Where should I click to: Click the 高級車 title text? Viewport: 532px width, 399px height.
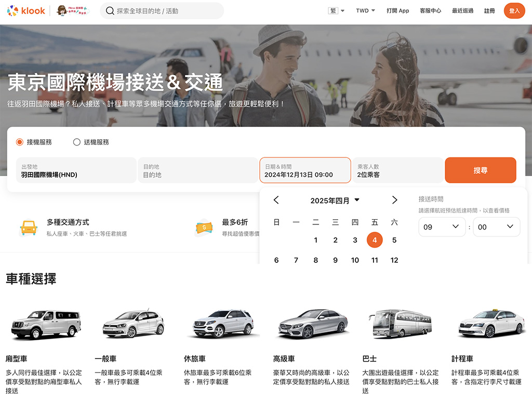pyautogui.click(x=284, y=358)
